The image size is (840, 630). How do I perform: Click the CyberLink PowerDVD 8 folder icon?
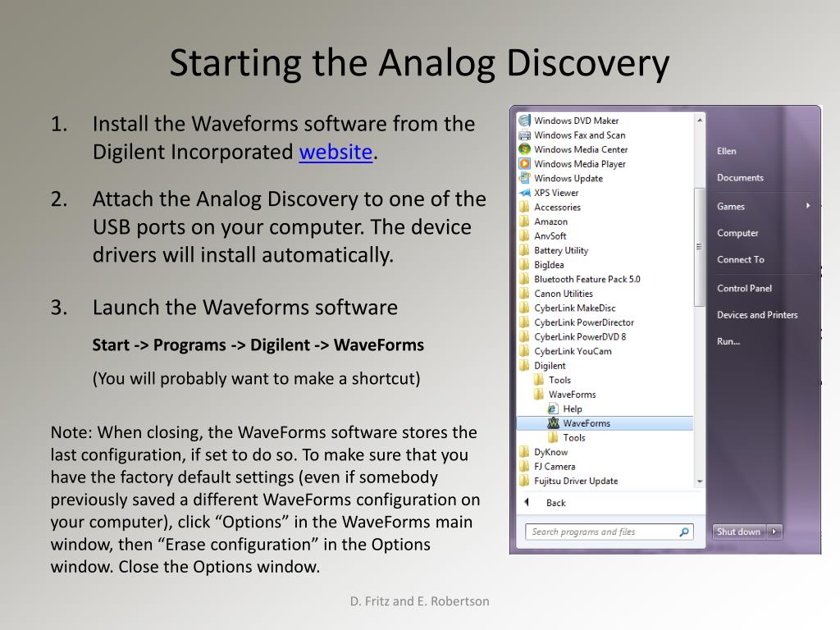524,336
